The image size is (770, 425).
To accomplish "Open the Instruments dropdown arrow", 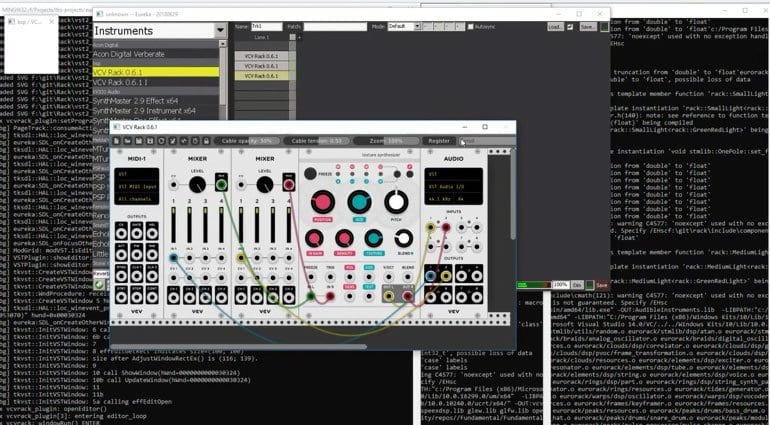I will point(220,31).
